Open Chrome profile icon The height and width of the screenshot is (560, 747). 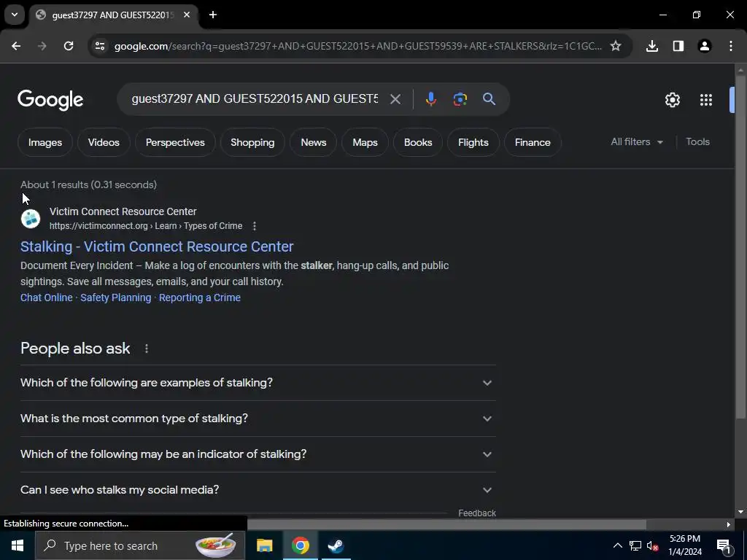pyautogui.click(x=705, y=46)
